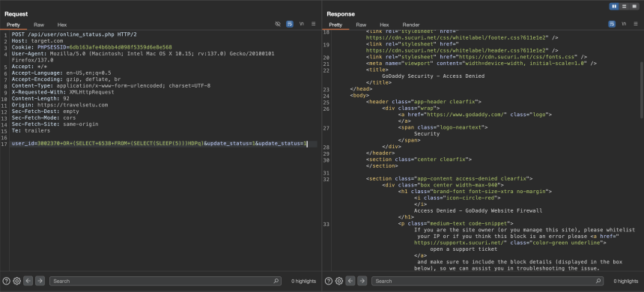
Task: Click 'GoDaddy Security - Access Denied' title text
Action: (434, 76)
